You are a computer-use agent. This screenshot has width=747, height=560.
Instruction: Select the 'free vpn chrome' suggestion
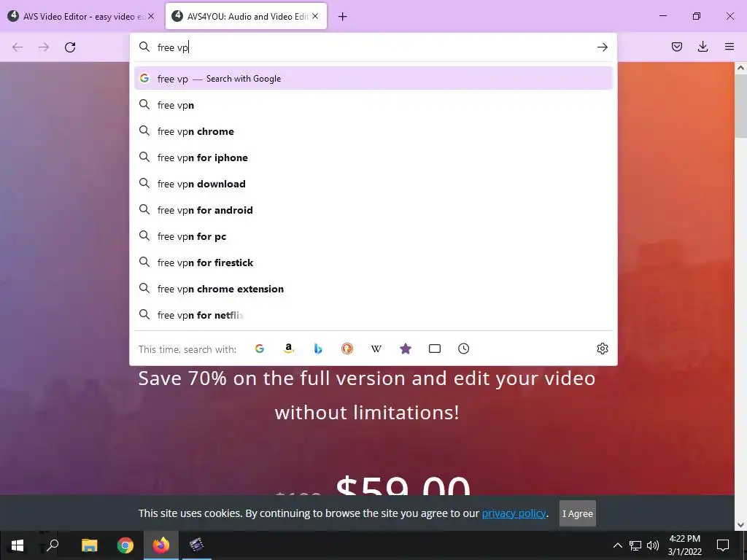click(373, 131)
